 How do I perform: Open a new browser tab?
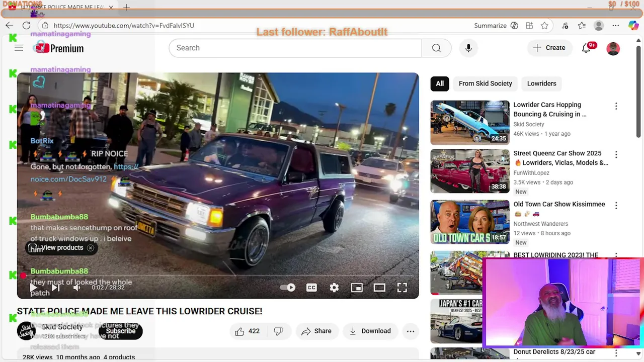pos(127,7)
